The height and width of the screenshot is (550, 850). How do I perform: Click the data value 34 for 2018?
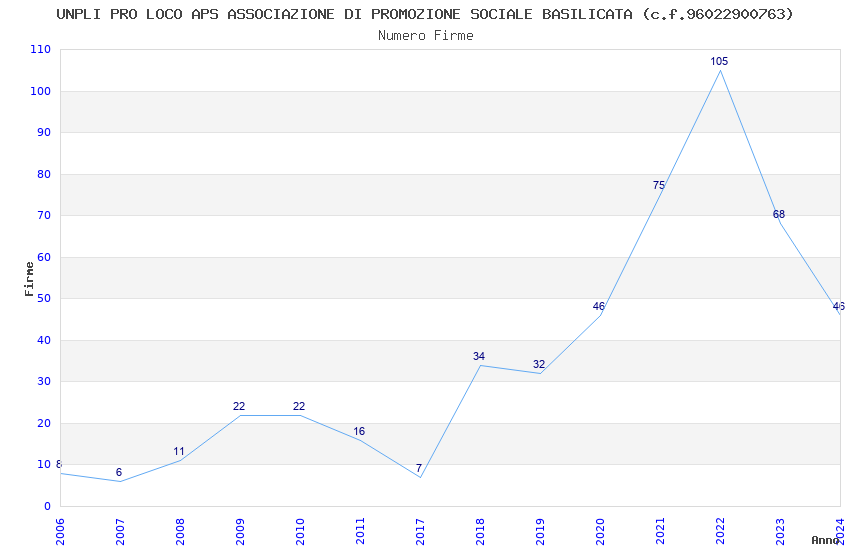479,356
